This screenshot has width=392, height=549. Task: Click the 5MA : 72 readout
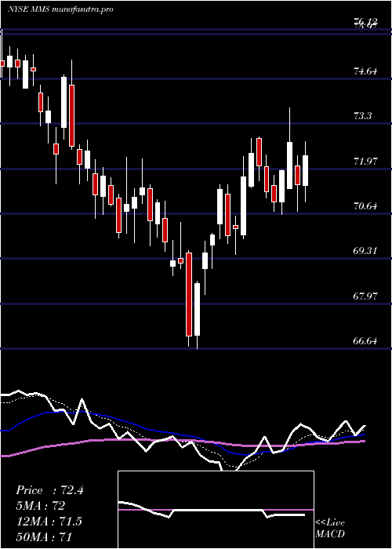[41, 506]
